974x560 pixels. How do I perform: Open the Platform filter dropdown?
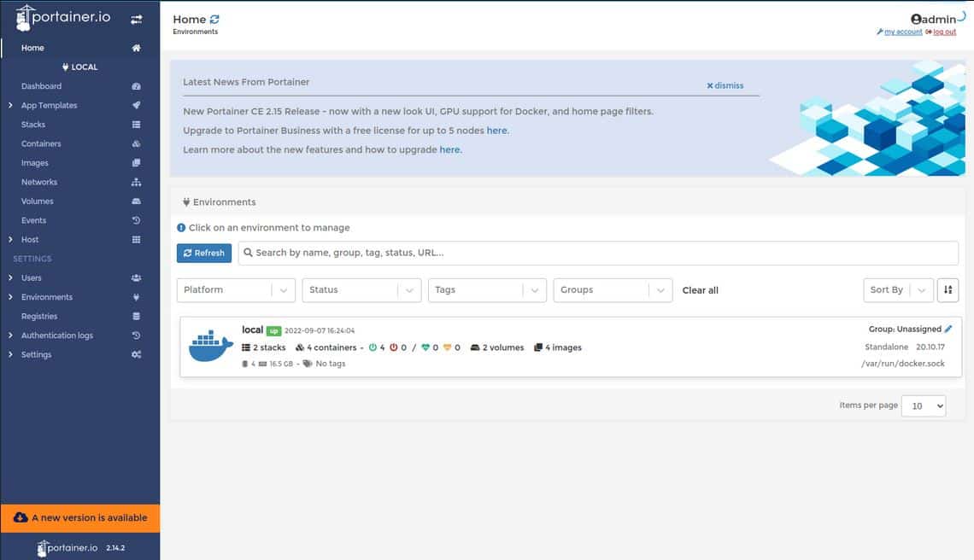click(x=236, y=290)
